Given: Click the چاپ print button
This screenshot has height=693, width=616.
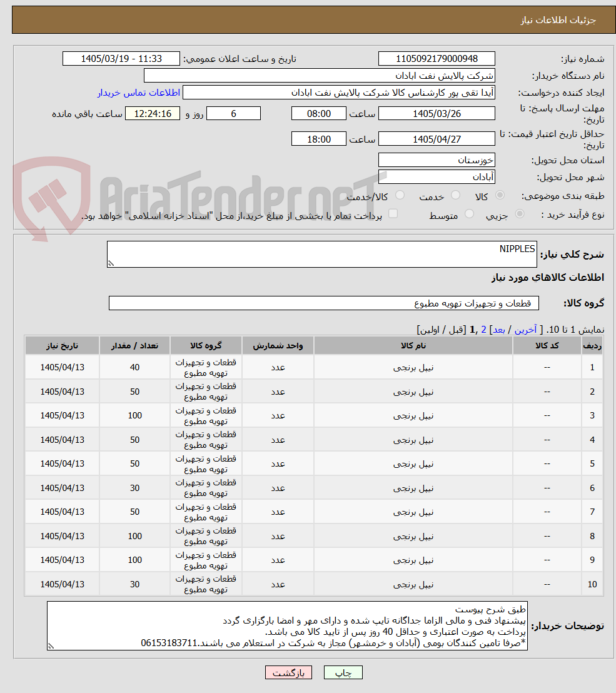Looking at the screenshot, I should 343,672.
